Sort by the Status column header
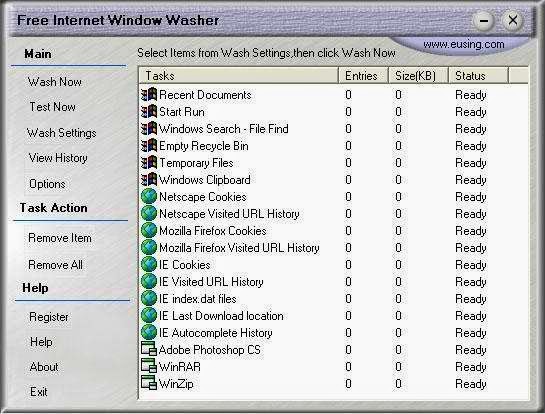 [479, 75]
